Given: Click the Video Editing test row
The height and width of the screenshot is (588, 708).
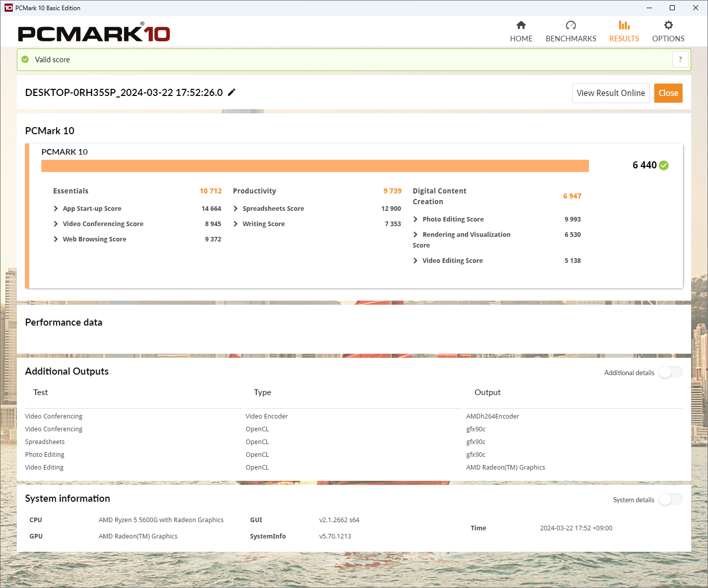Looking at the screenshot, I should point(44,467).
